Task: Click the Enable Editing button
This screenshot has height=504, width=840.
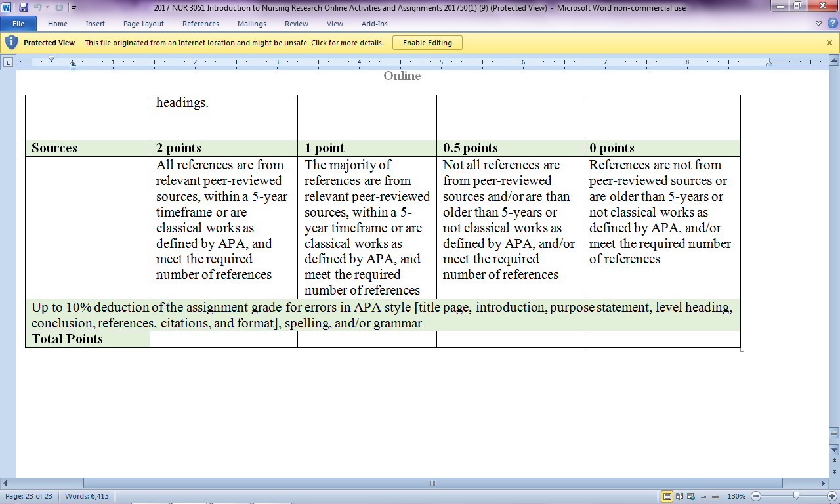Action: (x=427, y=42)
